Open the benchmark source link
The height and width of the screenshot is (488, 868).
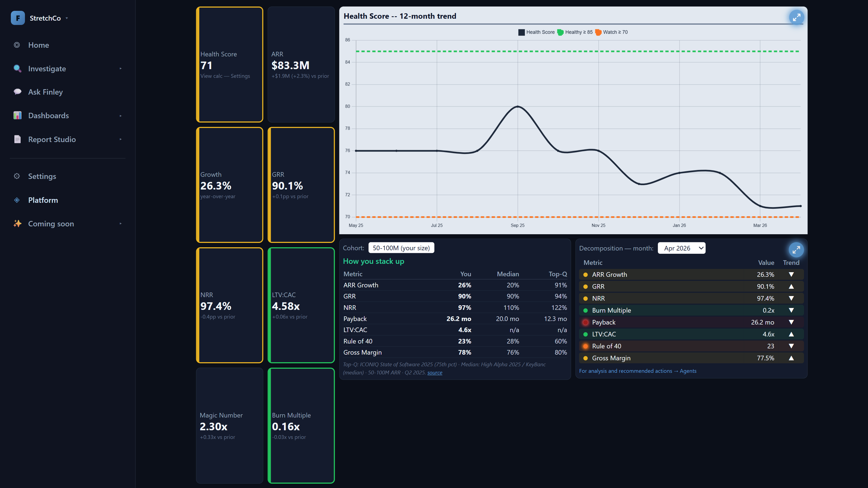(435, 373)
